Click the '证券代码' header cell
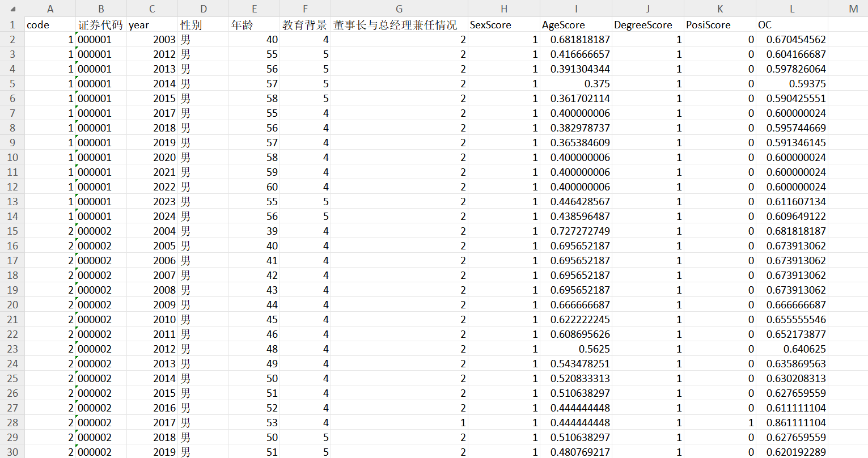 (101, 25)
